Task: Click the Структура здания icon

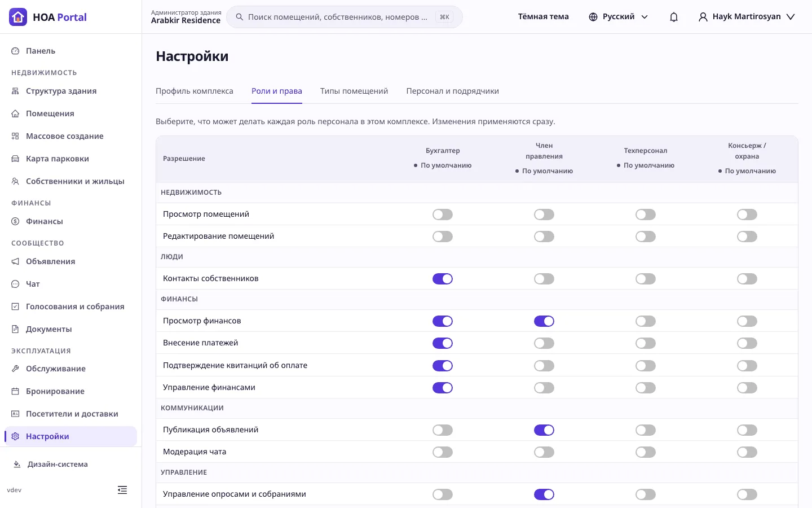Action: tap(15, 91)
